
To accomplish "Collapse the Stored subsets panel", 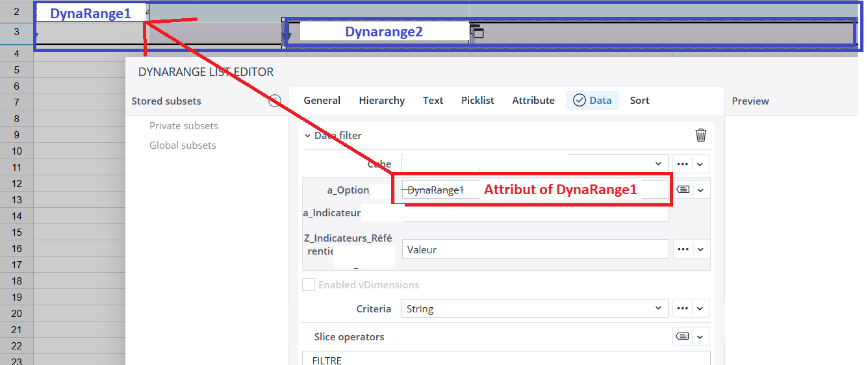I will [x=275, y=101].
